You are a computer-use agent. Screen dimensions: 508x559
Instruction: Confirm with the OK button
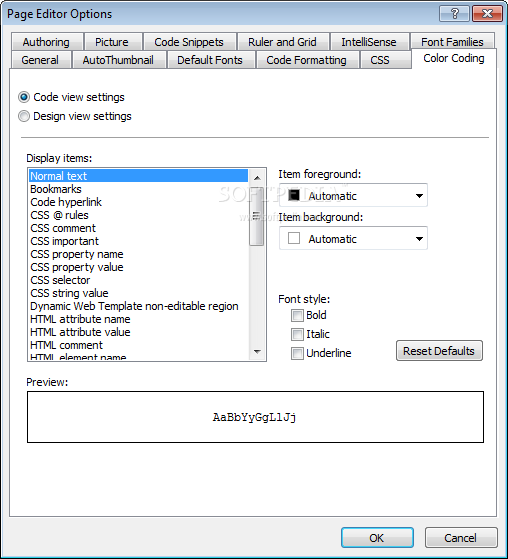click(x=377, y=538)
